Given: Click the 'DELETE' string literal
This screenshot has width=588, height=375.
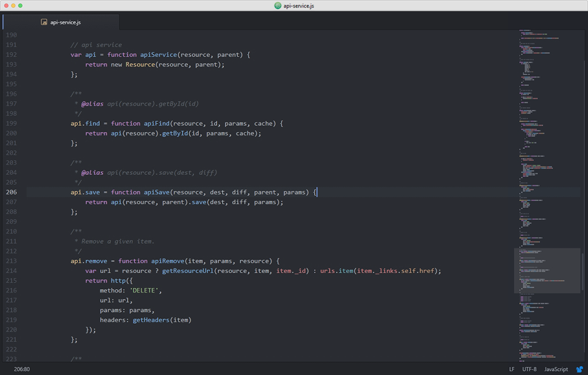Looking at the screenshot, I should (x=144, y=291).
